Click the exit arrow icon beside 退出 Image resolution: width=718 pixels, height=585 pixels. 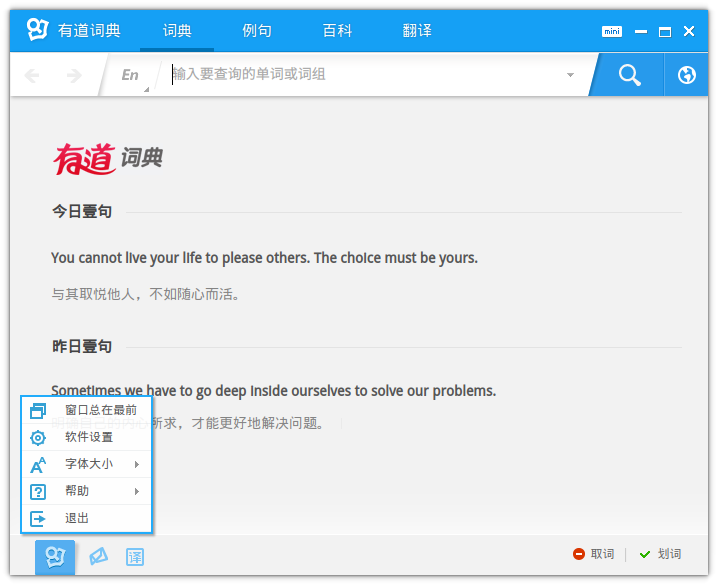tap(38, 519)
